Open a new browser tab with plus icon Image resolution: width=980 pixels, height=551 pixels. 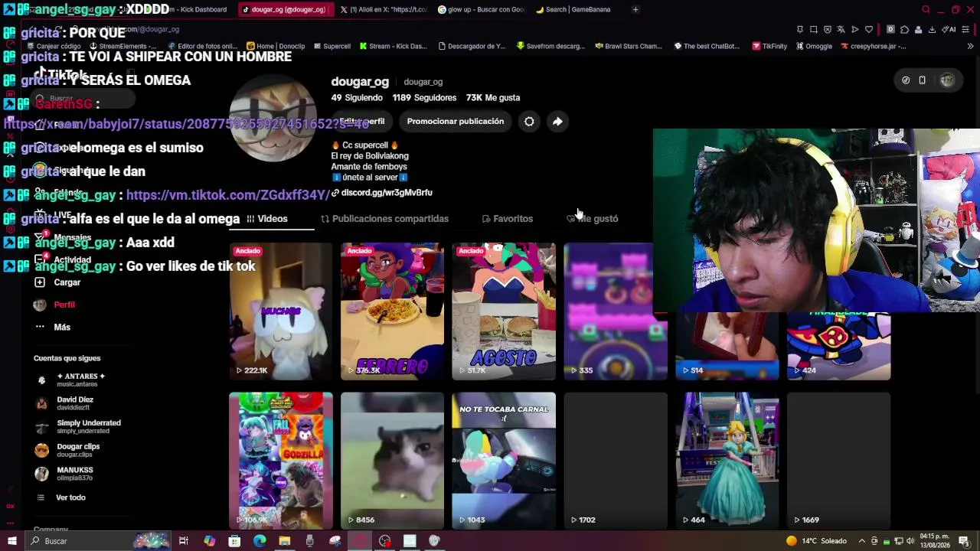pyautogui.click(x=635, y=9)
